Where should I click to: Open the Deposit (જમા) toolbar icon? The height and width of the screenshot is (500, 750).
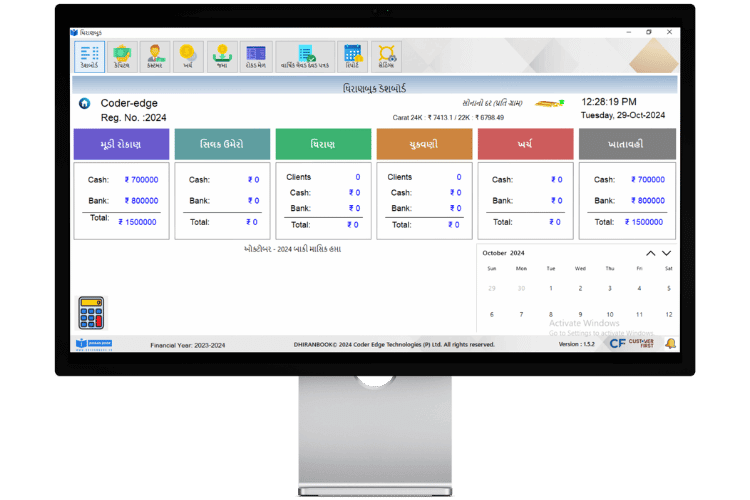click(221, 56)
